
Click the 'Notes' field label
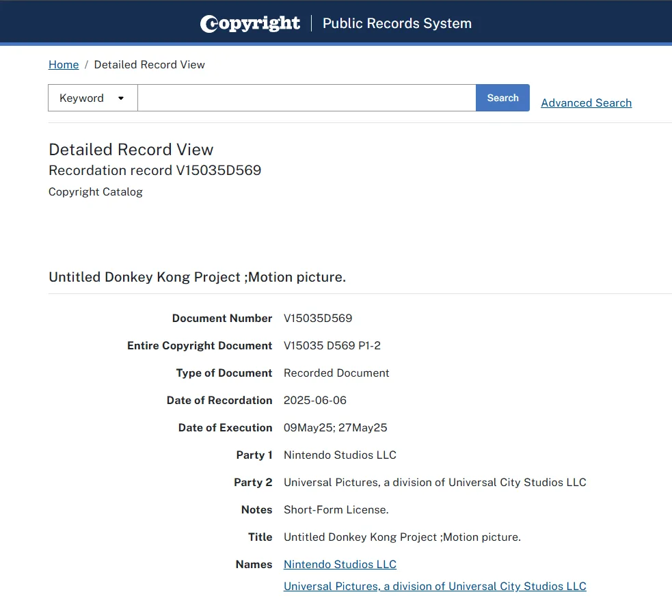tap(257, 510)
